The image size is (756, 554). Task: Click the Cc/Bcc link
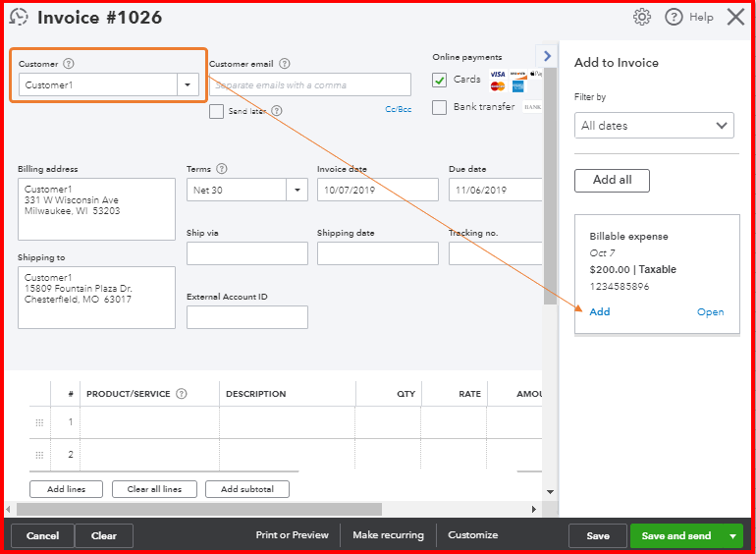(399, 109)
